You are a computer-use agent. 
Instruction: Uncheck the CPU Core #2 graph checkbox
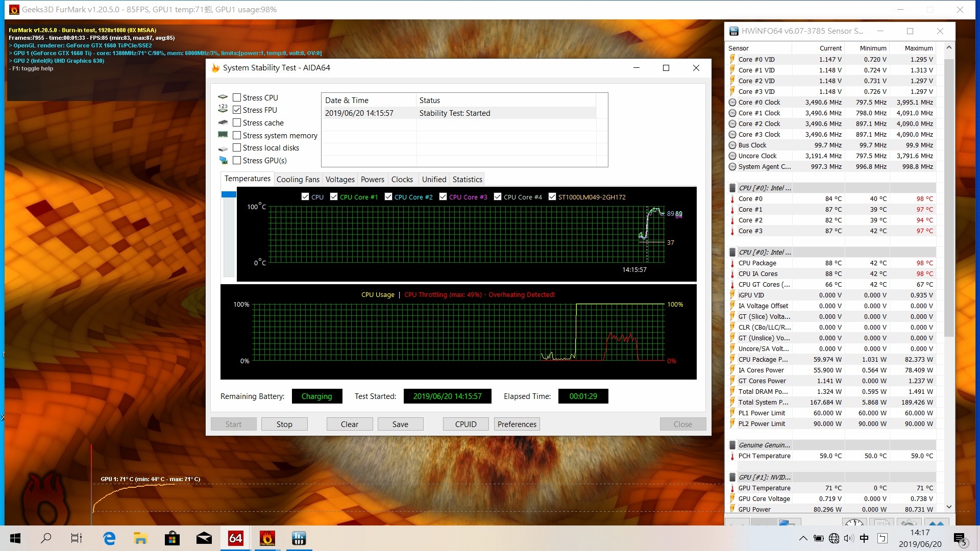pos(388,196)
